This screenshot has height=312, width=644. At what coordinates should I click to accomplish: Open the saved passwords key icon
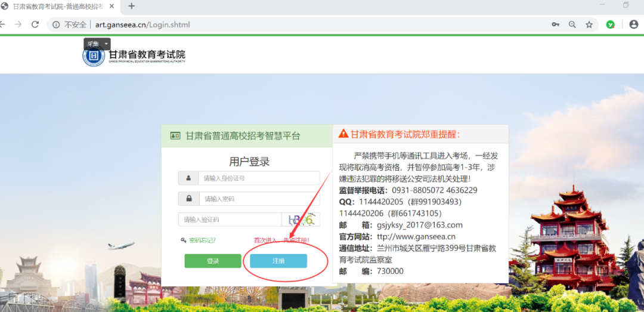pyautogui.click(x=555, y=24)
